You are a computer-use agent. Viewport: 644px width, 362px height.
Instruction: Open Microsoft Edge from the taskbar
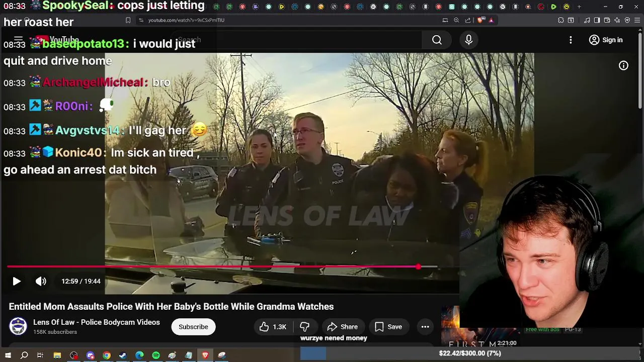coord(139,355)
